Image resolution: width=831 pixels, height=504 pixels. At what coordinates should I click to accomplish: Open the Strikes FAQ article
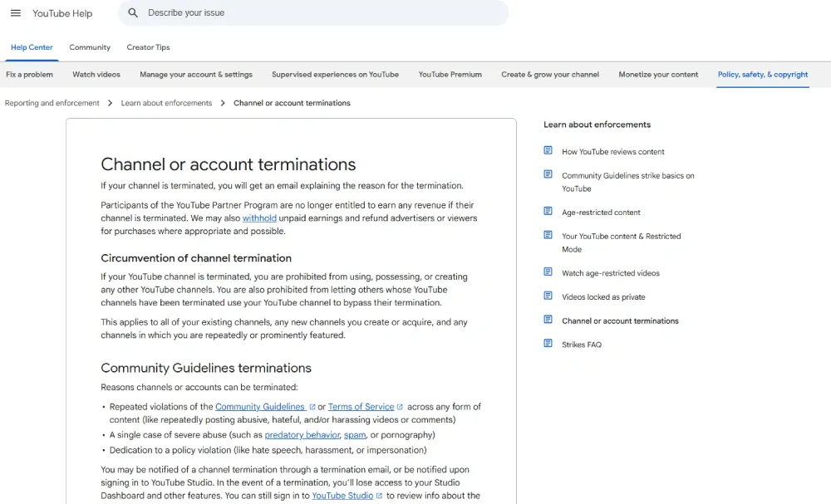582,345
